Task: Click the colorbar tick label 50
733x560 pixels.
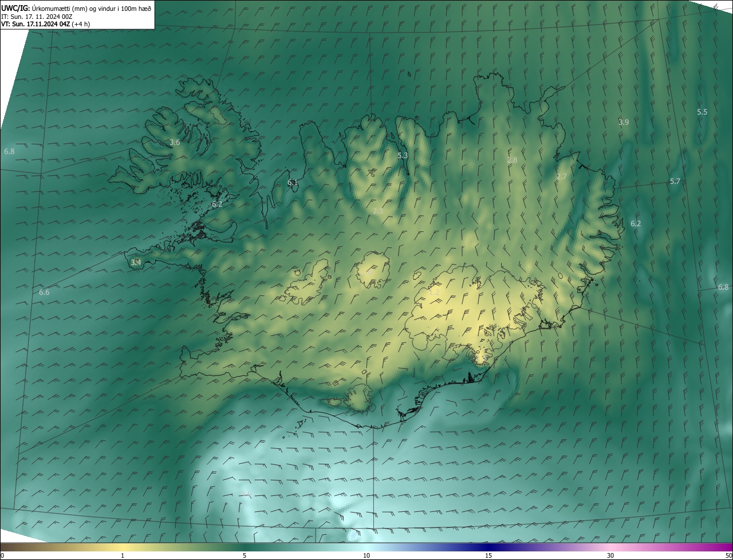Action: (x=728, y=555)
